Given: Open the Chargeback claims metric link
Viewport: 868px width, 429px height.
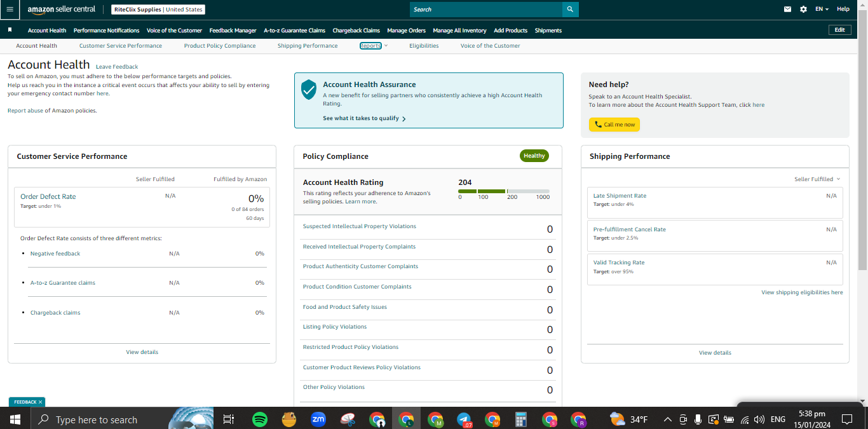Looking at the screenshot, I should (x=55, y=313).
